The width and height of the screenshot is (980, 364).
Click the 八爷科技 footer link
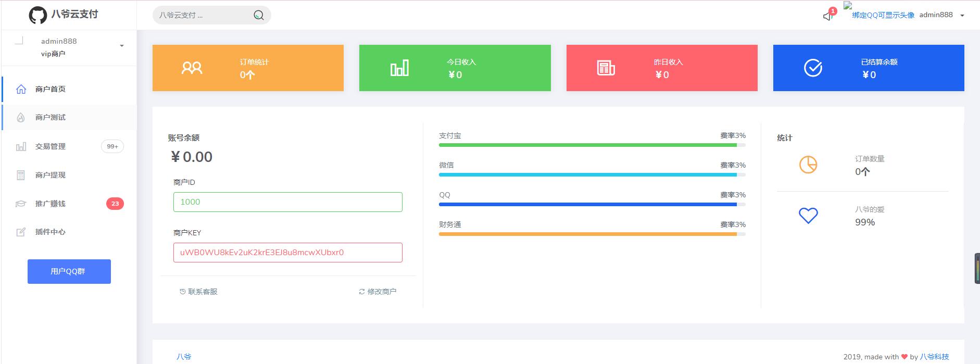point(935,357)
